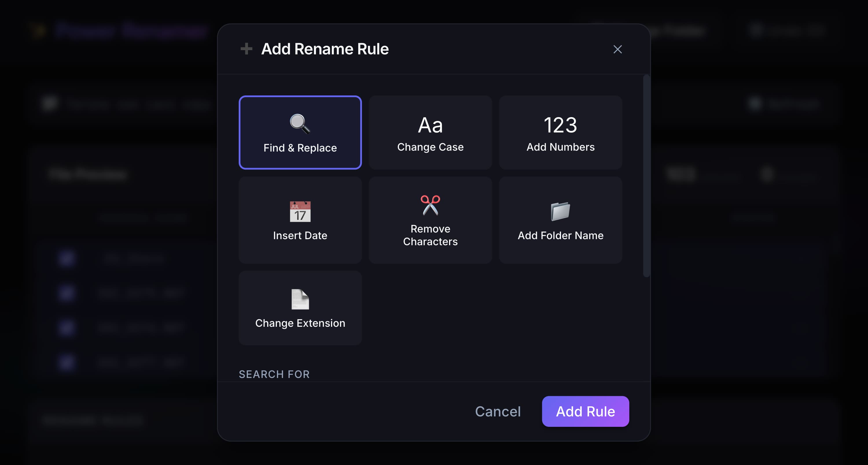
Task: Choose the Change Case label
Action: coord(430,147)
